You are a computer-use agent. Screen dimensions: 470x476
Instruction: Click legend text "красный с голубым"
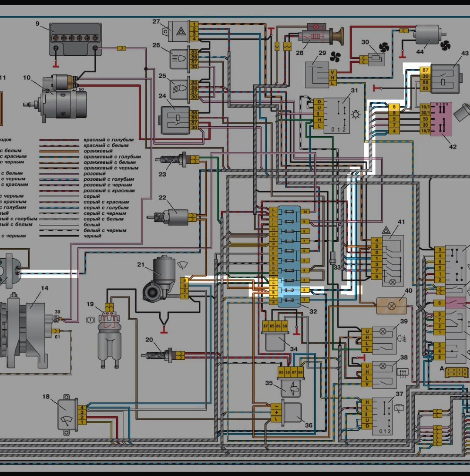coord(109,140)
